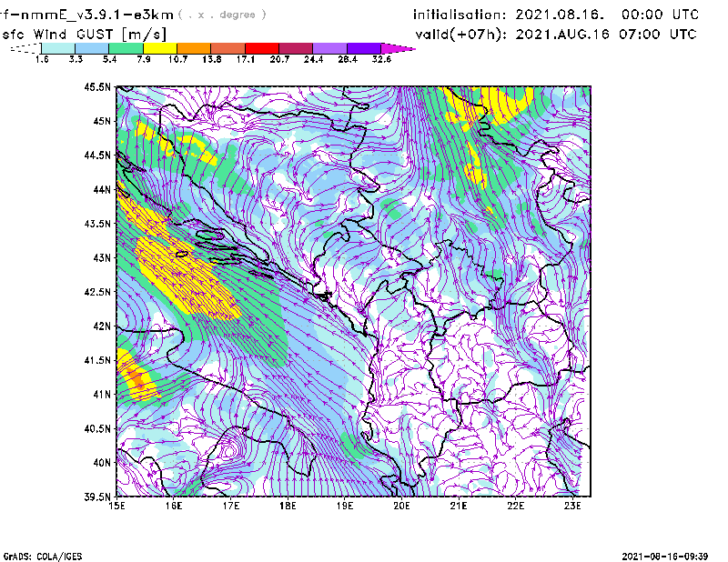Pick the orange 10.7–13.8 legend swatch

point(194,48)
